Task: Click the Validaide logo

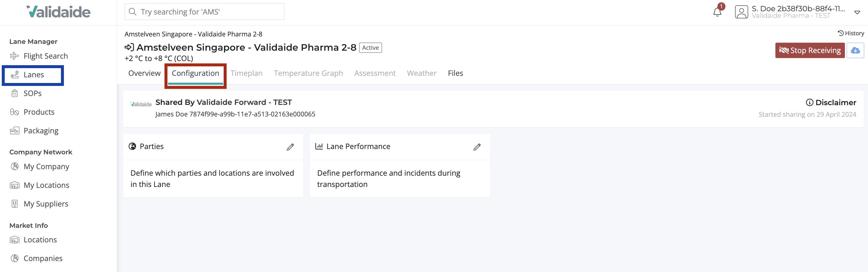Action: click(59, 12)
